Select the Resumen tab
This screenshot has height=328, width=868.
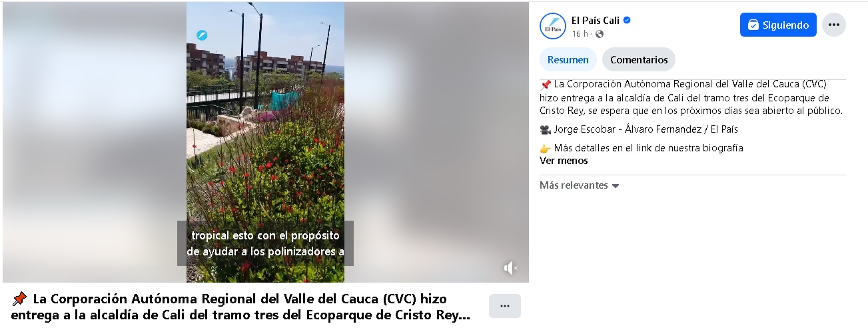(x=568, y=60)
